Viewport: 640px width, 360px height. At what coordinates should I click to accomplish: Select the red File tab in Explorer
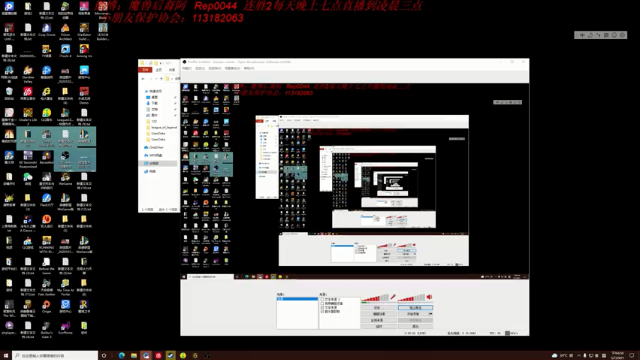coord(145,70)
